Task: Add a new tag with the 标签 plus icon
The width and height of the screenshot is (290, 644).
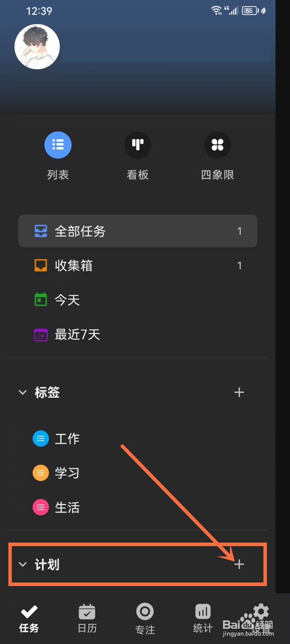Action: 239,392
